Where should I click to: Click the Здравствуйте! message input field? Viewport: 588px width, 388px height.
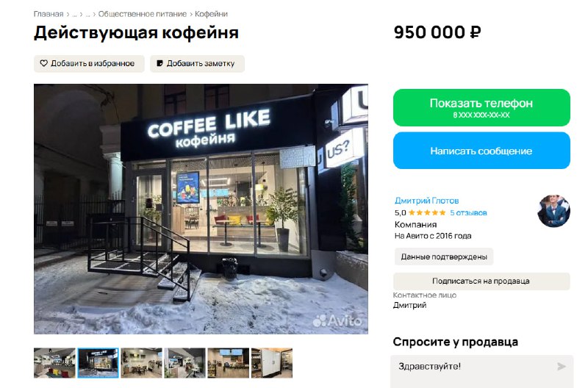pos(481,371)
